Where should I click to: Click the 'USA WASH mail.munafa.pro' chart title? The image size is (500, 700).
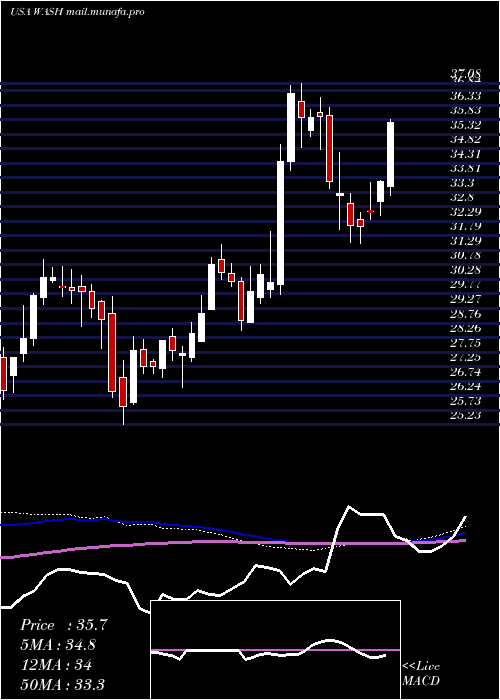tap(77, 12)
